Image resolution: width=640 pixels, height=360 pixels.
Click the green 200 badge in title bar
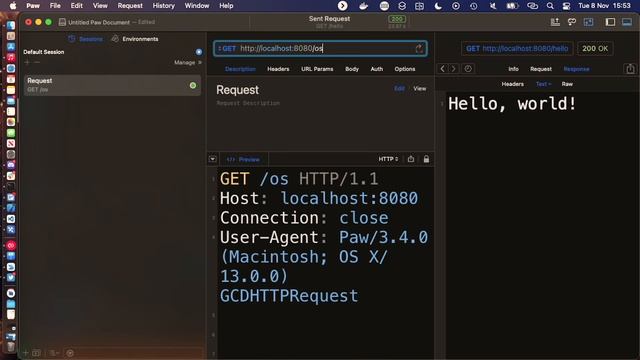point(397,19)
